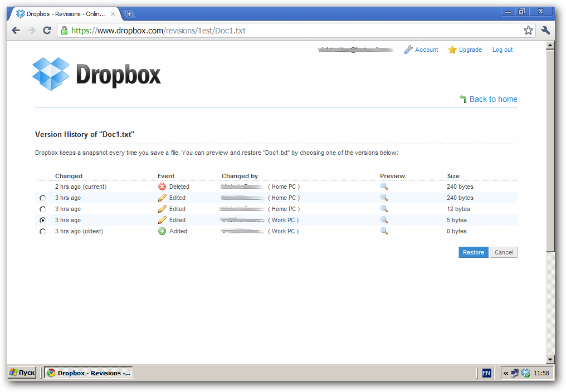
Task: Click the browser forward arrow
Action: pos(31,31)
